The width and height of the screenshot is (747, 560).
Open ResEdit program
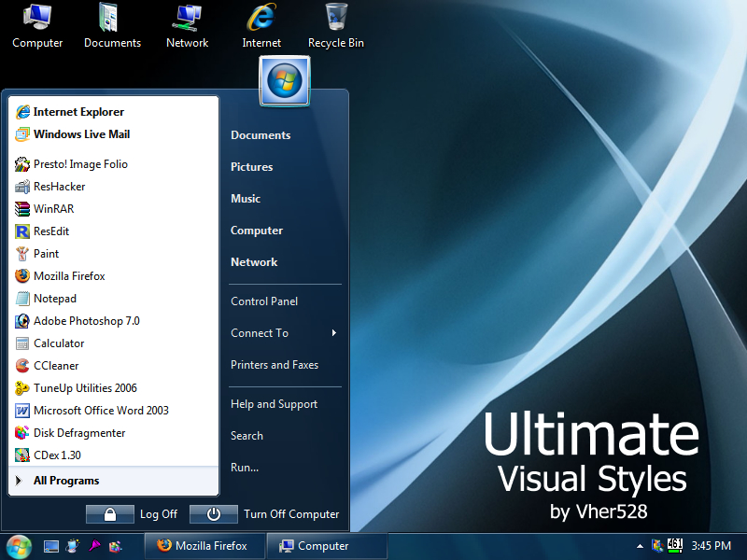113,231
